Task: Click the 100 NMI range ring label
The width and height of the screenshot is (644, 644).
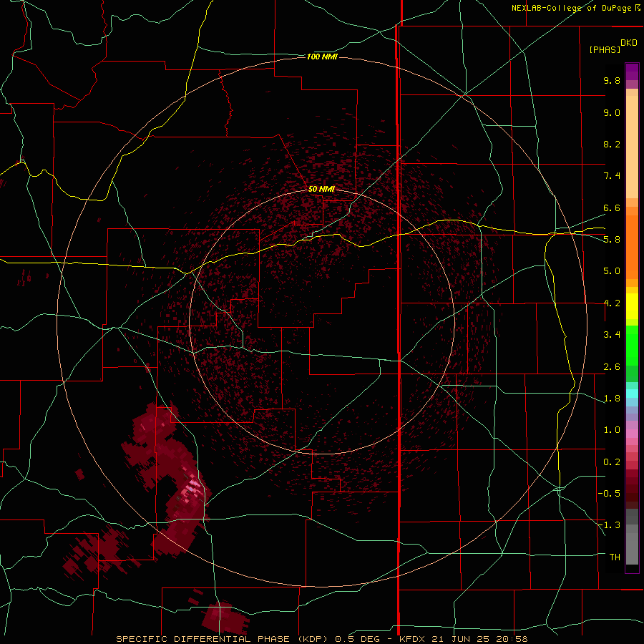Action: 322,57
